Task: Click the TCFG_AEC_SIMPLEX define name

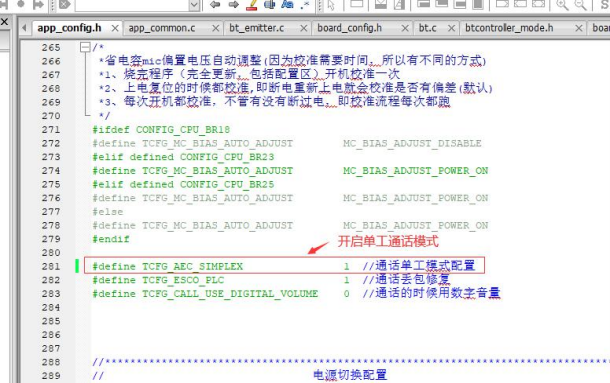Action: (192, 267)
